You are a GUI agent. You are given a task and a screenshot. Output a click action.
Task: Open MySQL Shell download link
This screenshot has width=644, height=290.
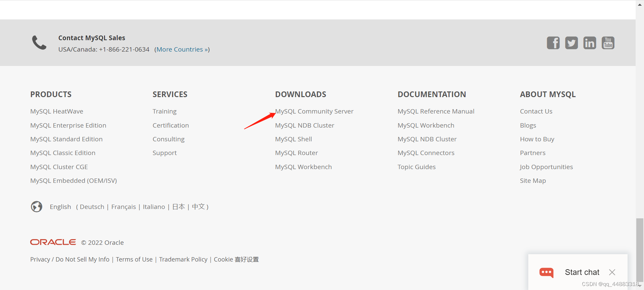pos(293,139)
